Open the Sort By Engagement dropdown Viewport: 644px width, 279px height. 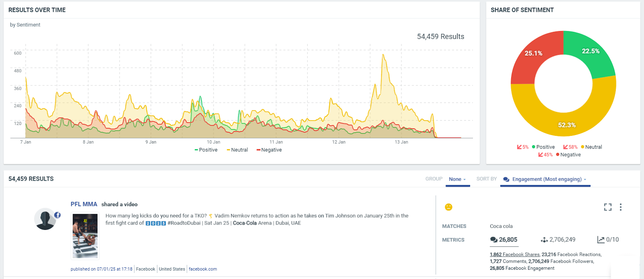[x=545, y=179]
